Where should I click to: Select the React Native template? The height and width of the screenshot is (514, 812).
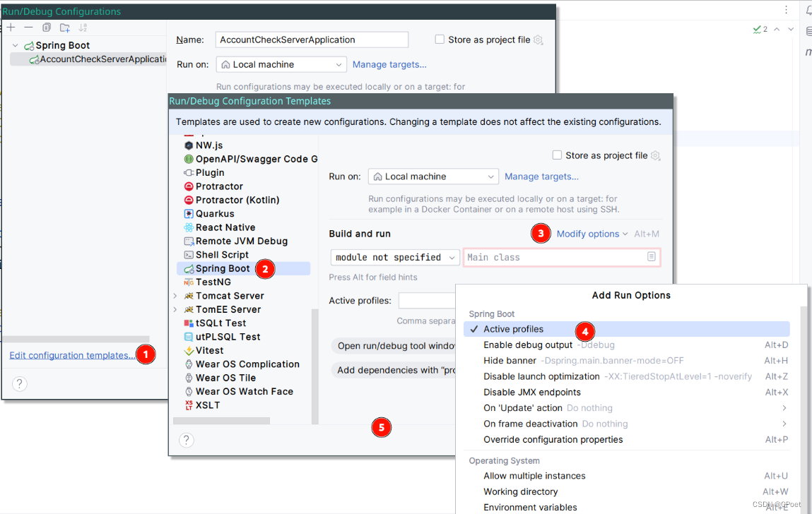point(220,227)
